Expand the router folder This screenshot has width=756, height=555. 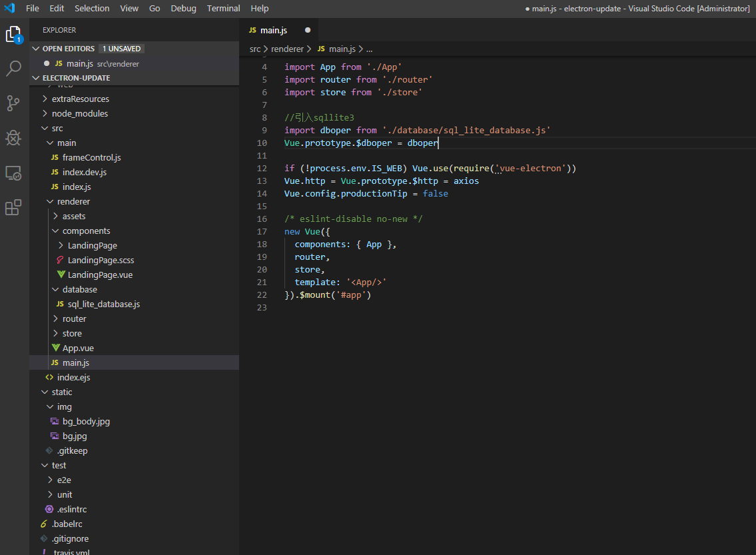(55, 318)
